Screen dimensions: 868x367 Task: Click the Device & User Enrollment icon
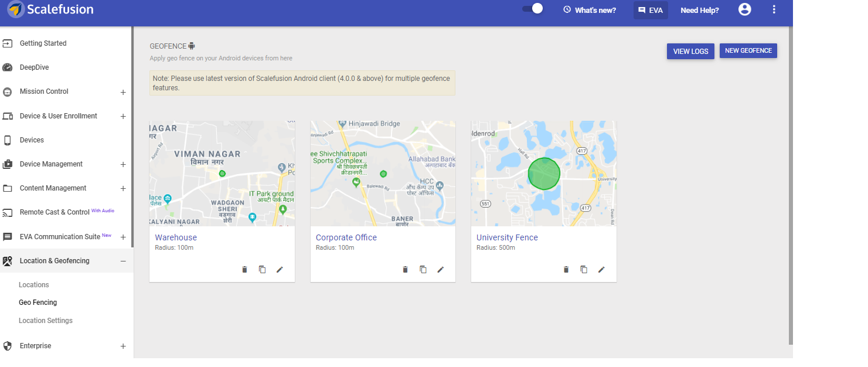pos(8,116)
